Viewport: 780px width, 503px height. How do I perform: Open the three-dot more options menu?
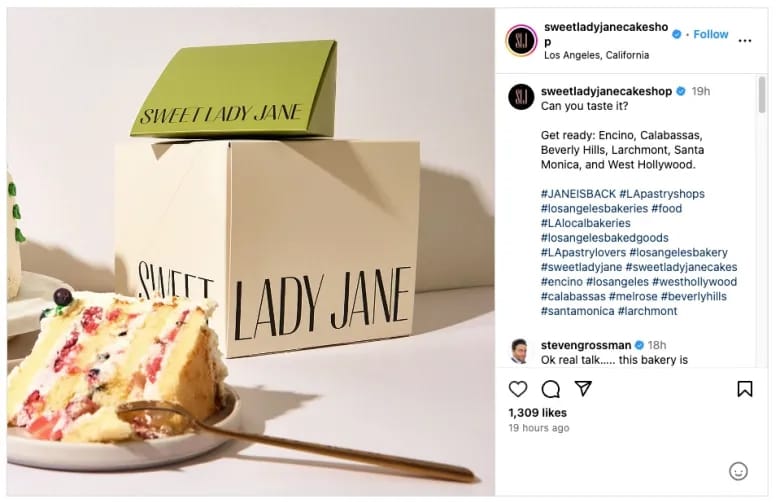pos(745,41)
